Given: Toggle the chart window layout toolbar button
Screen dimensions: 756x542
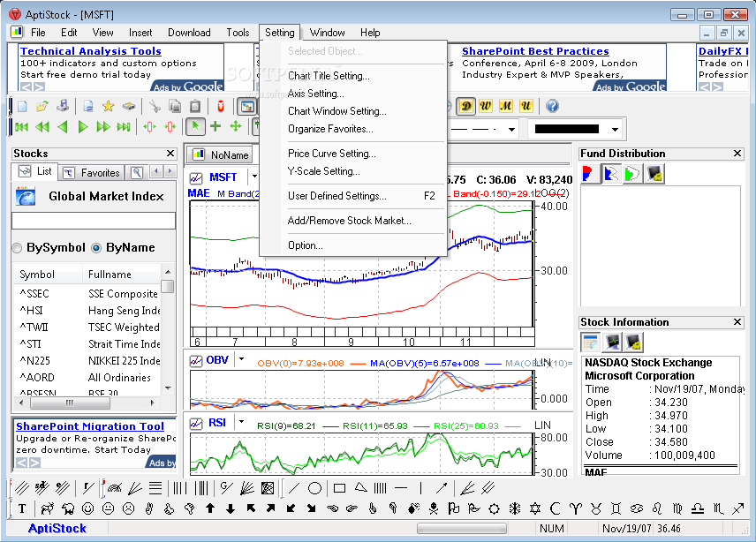Looking at the screenshot, I should coord(247,106).
